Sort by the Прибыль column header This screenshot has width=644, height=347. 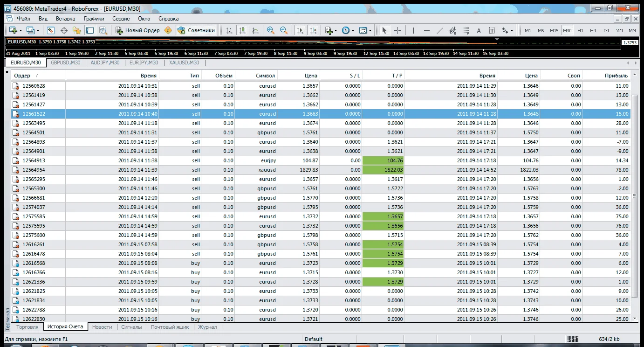coord(616,76)
